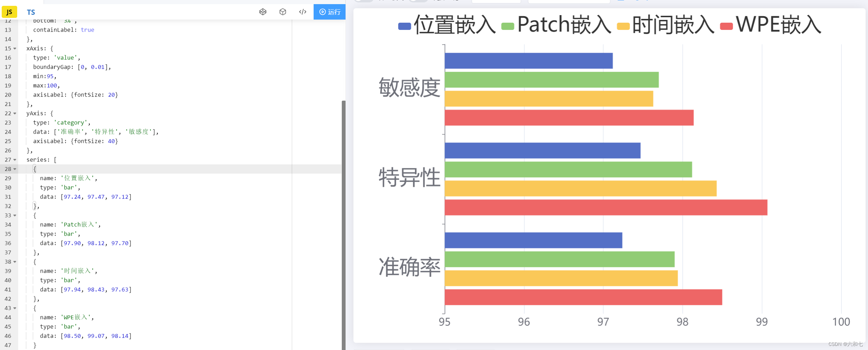Click the blue 位置嵌入 legend color marker
The image size is (868, 350).
(405, 26)
